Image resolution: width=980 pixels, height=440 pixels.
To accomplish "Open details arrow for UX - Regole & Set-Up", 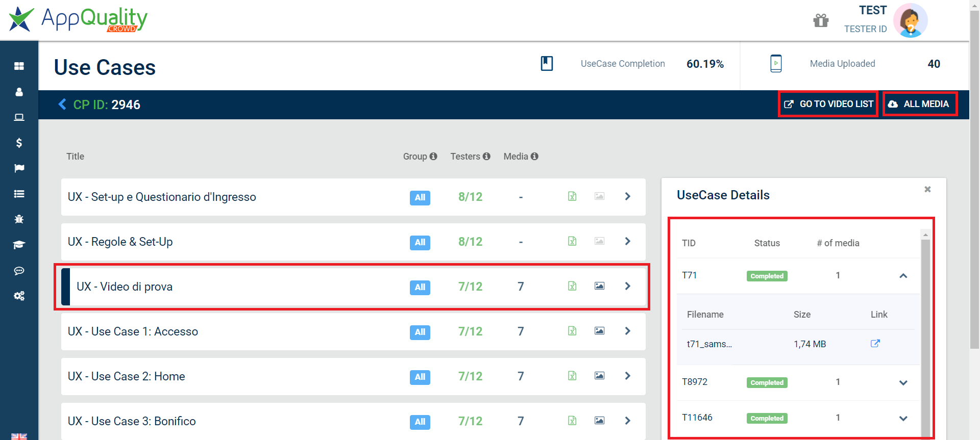I will point(628,241).
